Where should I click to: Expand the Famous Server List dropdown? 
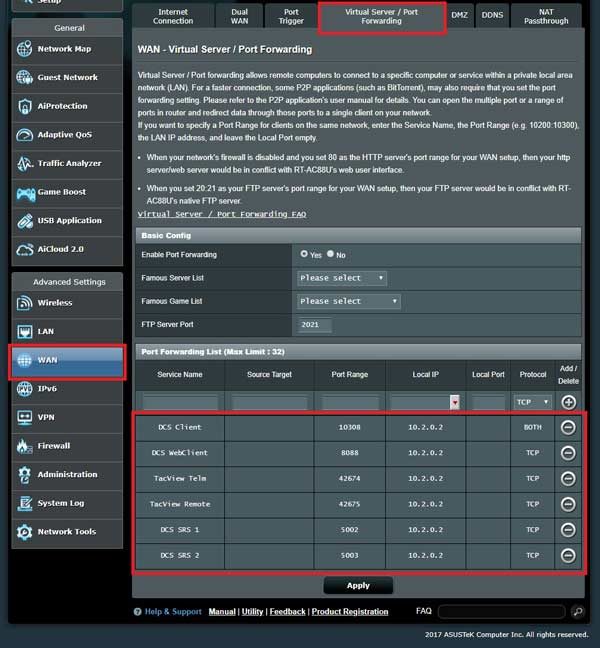pos(342,278)
